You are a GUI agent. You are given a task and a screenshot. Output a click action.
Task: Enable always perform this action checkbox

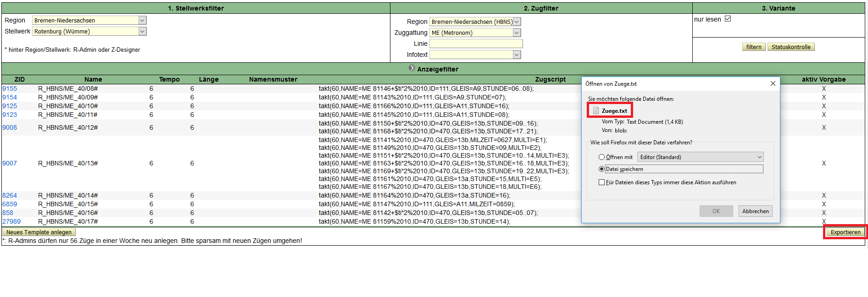pyautogui.click(x=601, y=182)
